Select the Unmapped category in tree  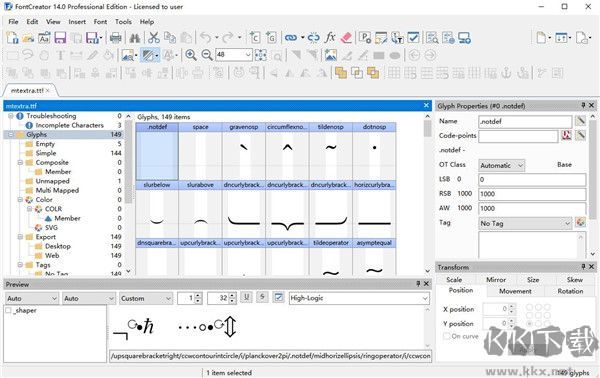[x=52, y=181]
